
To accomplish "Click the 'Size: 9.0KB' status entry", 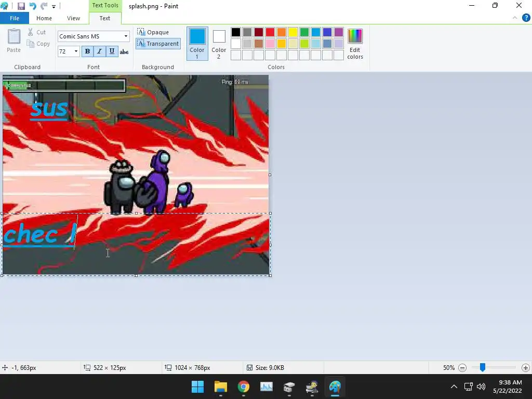I will [265, 368].
